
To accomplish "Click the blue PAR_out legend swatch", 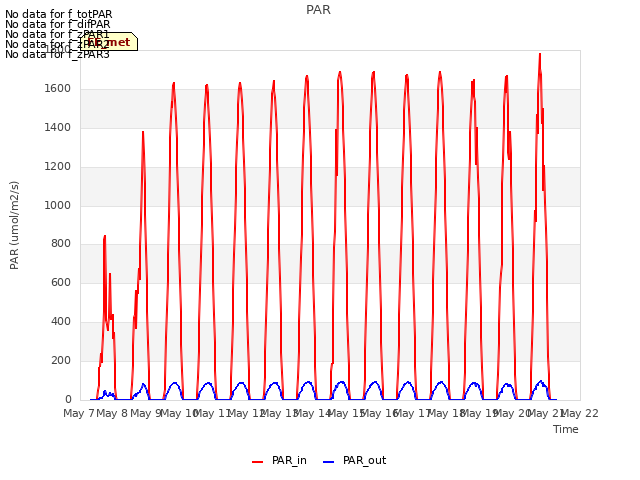I will (329, 462).
